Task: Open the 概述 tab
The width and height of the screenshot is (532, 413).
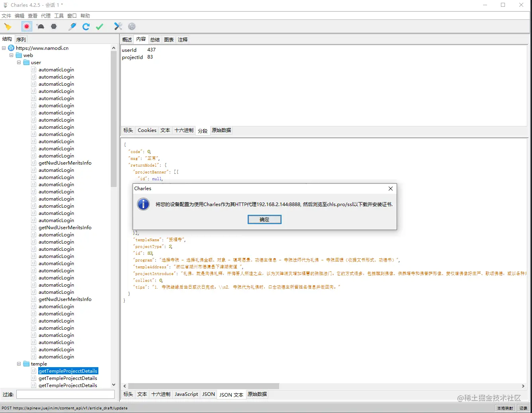Action: pyautogui.click(x=127, y=39)
